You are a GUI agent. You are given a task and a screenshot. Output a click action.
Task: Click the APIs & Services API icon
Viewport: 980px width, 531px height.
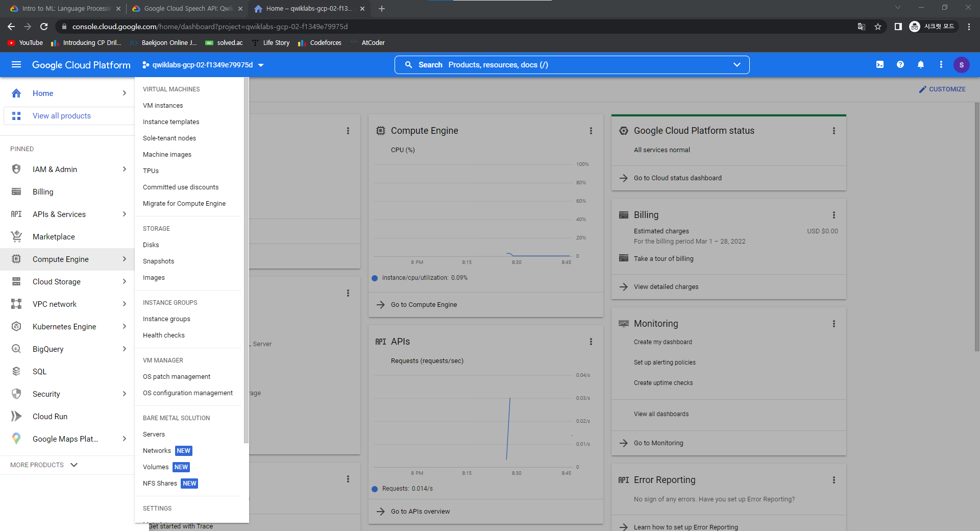point(16,214)
